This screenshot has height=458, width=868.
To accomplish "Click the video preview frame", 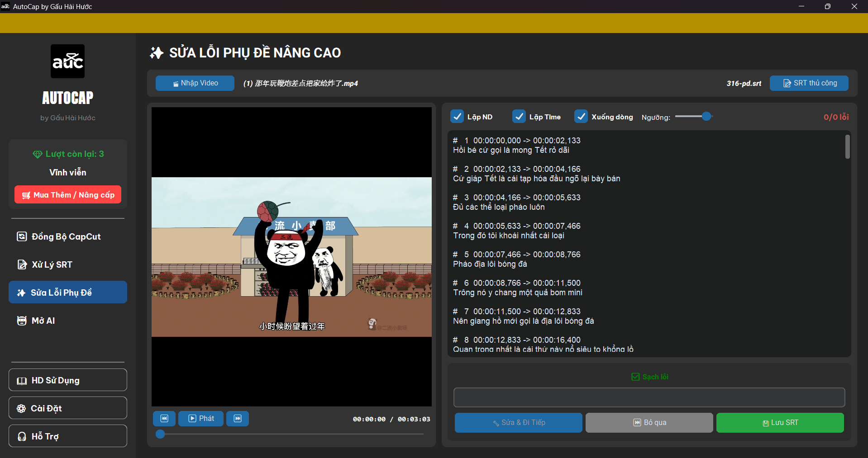I will (291, 257).
